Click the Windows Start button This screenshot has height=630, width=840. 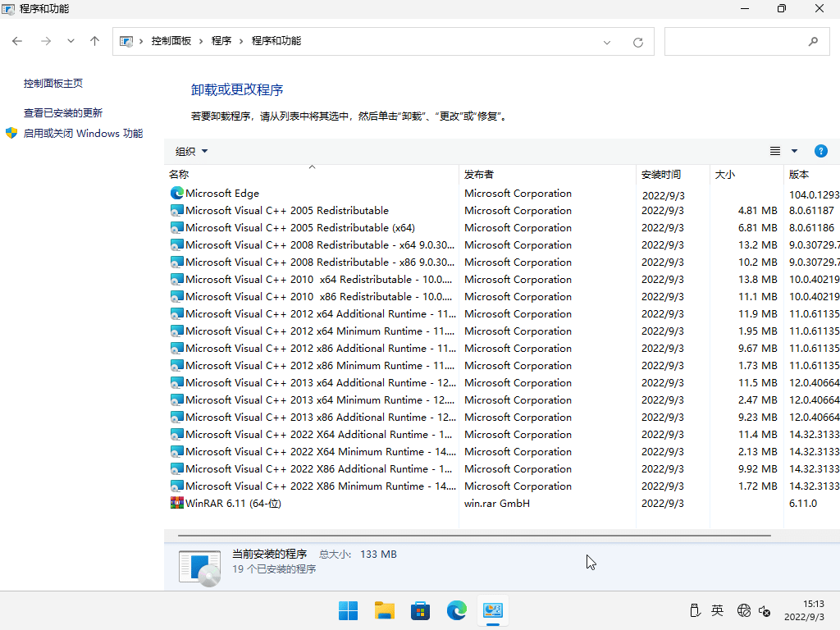click(349, 610)
